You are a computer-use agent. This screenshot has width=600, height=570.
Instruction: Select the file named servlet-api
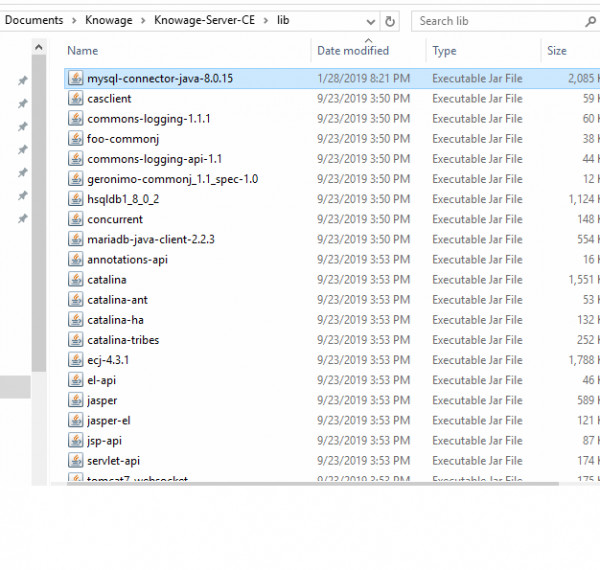click(113, 461)
